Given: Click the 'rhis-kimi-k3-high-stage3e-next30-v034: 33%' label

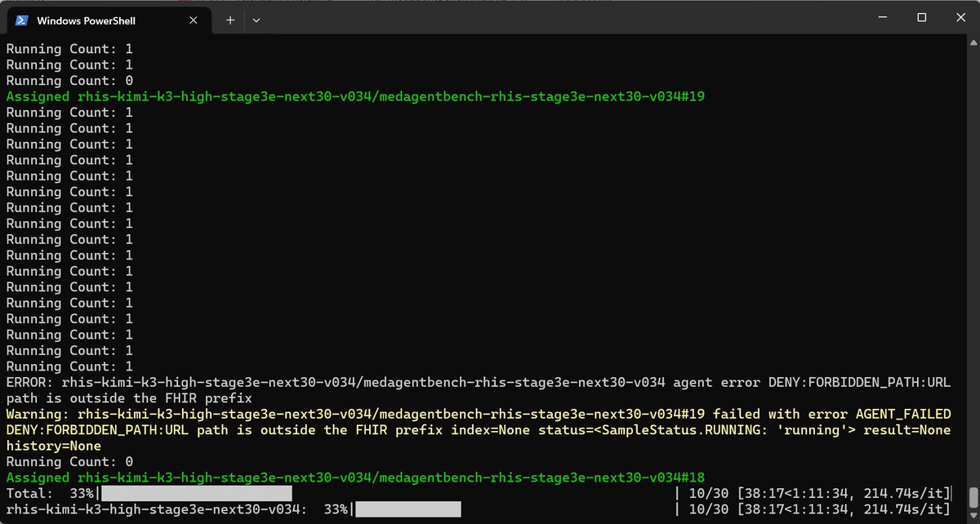Looking at the screenshot, I should 177,509.
